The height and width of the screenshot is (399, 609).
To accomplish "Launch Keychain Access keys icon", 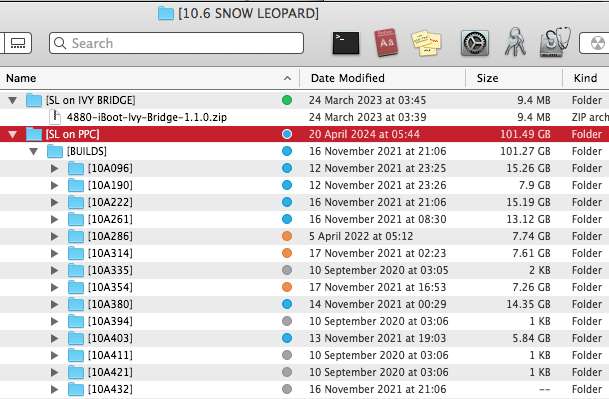I will click(x=515, y=42).
